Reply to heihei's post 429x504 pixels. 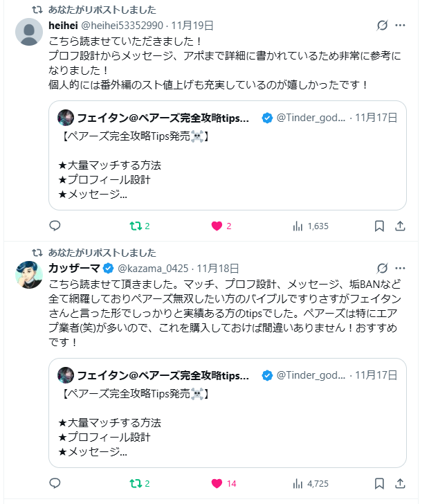tap(55, 226)
